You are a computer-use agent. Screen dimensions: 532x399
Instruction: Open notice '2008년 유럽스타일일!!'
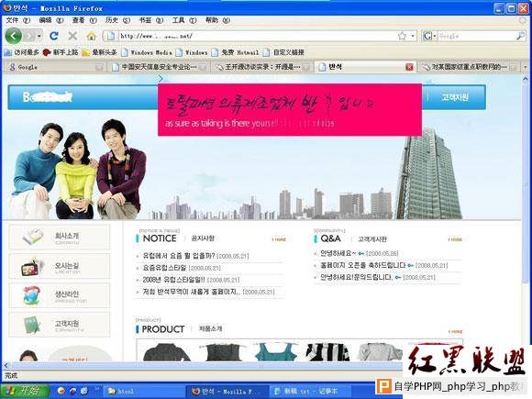coord(173,280)
